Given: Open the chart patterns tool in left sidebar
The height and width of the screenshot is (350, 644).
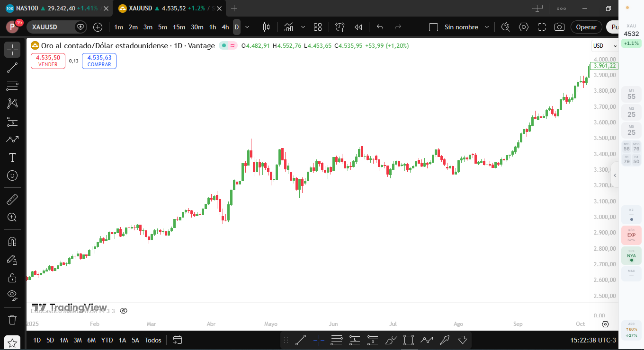Looking at the screenshot, I should pos(12,104).
